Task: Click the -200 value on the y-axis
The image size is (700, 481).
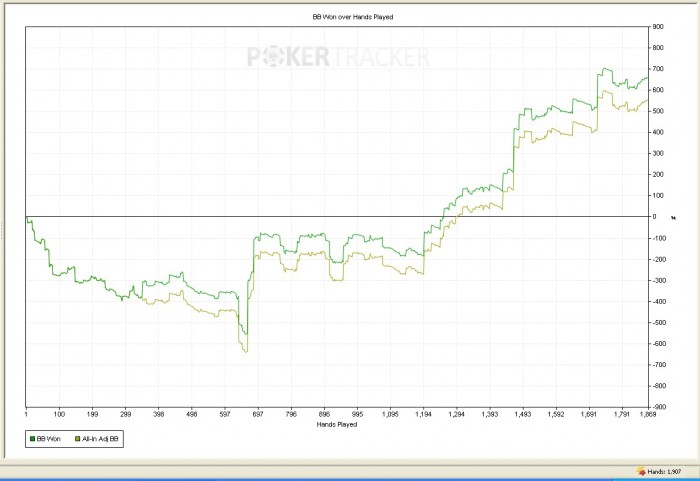Action: (x=657, y=259)
